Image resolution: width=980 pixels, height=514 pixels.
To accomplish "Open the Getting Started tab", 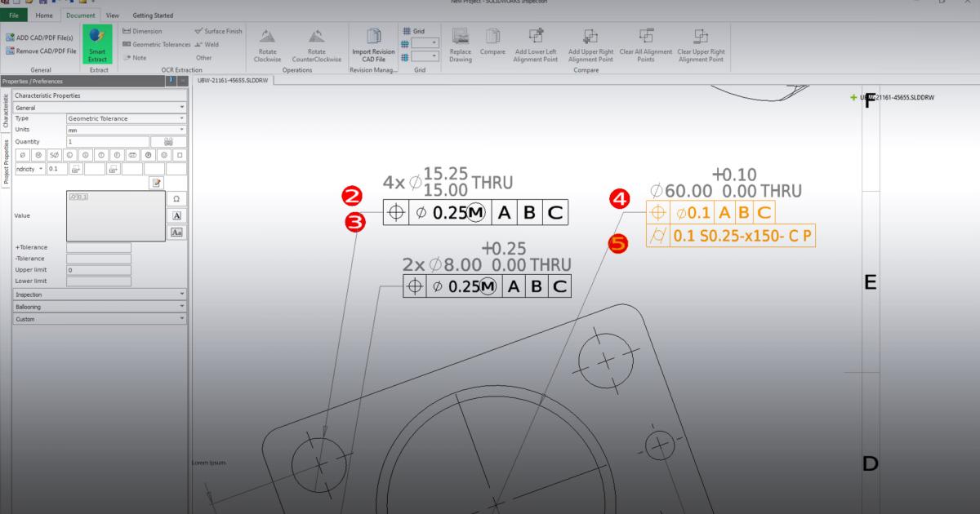I will coord(153,15).
